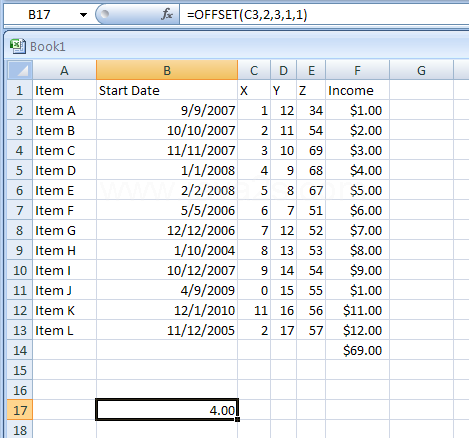
Task: Click the cell 'Item D'
Action: point(64,170)
